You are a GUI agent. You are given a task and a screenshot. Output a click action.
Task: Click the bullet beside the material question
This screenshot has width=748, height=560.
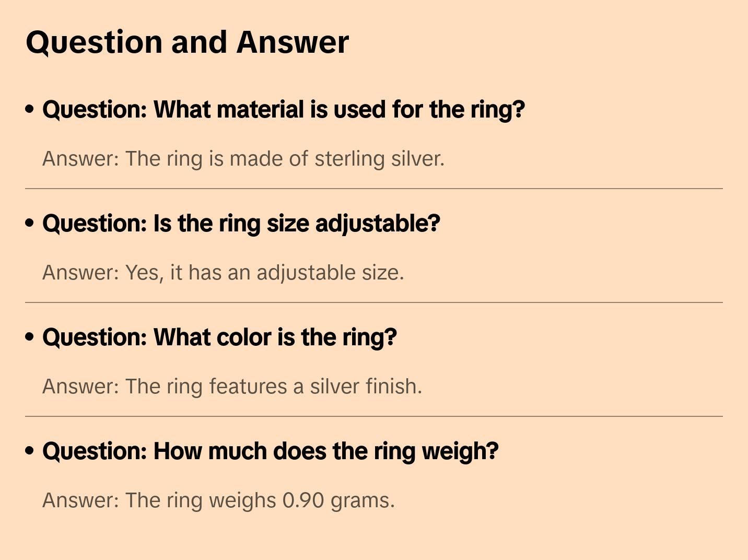(30, 110)
